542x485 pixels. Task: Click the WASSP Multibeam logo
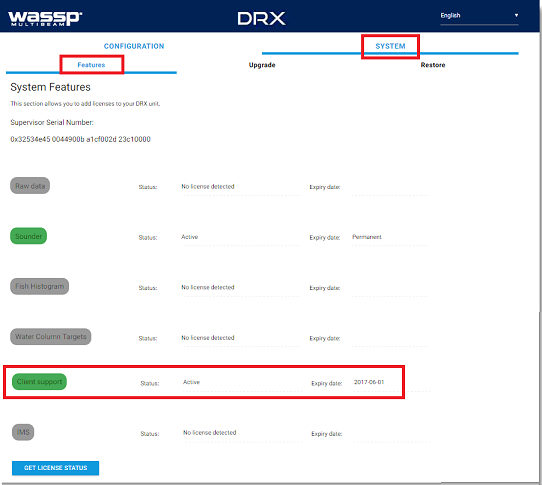pos(45,19)
